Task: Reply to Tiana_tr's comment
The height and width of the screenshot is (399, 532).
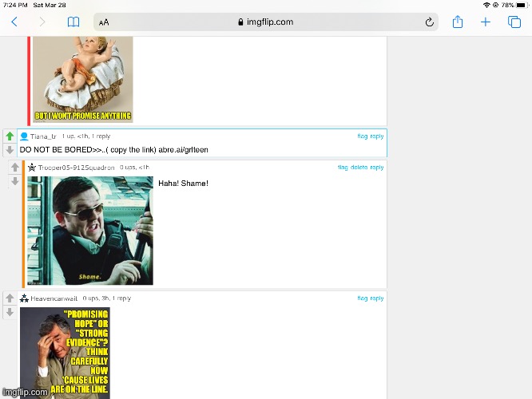Action: (377, 136)
